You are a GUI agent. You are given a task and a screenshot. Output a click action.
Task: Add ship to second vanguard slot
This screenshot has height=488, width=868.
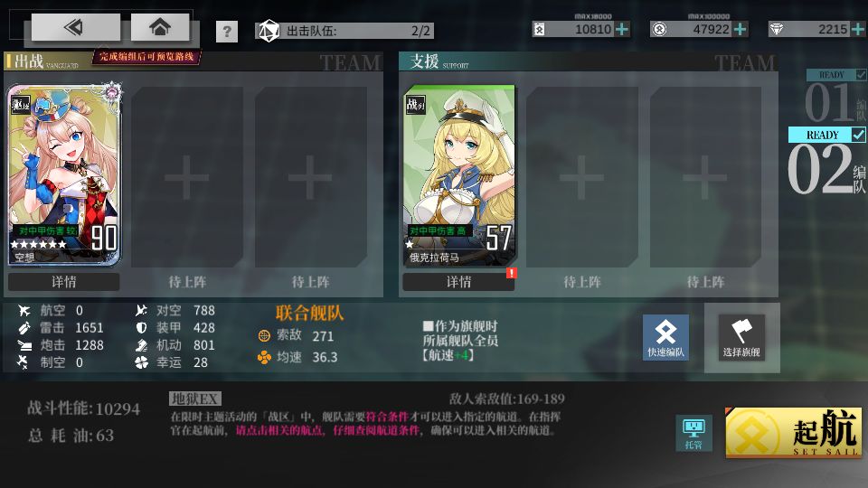[x=187, y=177]
